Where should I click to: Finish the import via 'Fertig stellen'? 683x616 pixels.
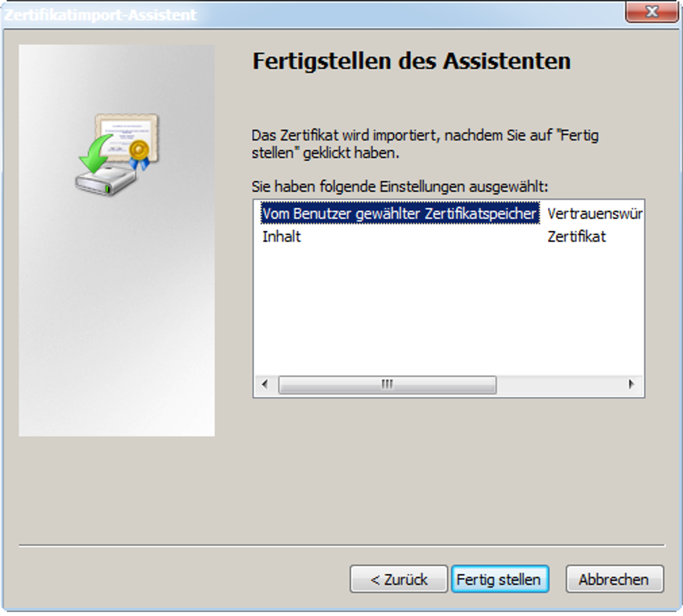[499, 579]
